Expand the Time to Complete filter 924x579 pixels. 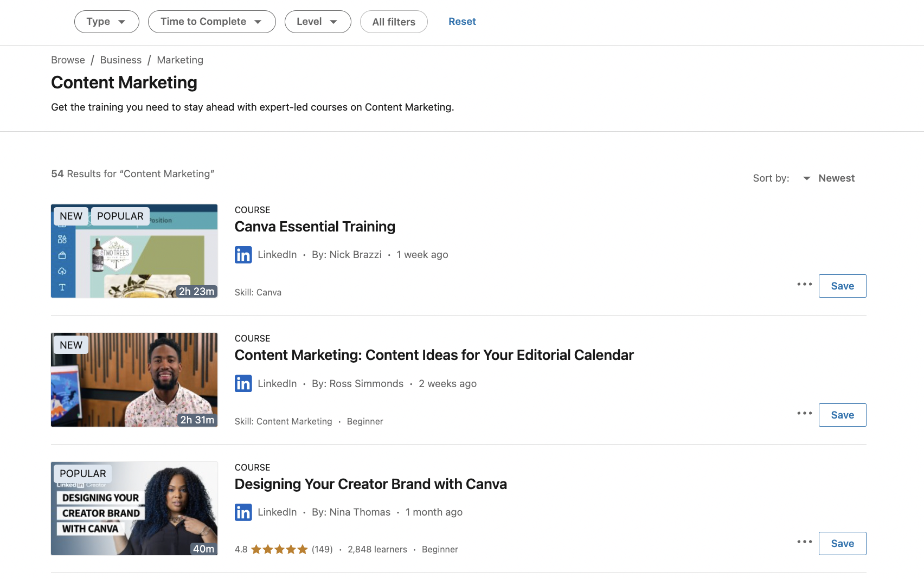pos(211,22)
